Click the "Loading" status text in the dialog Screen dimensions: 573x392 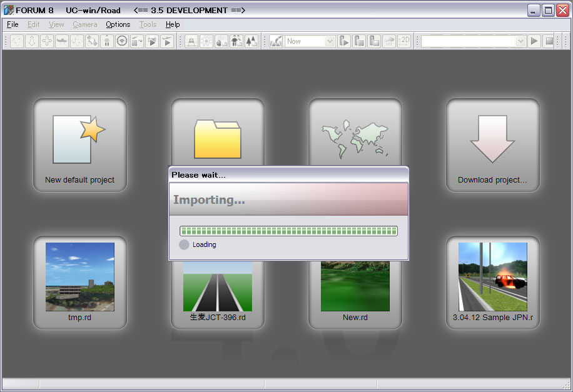point(205,244)
